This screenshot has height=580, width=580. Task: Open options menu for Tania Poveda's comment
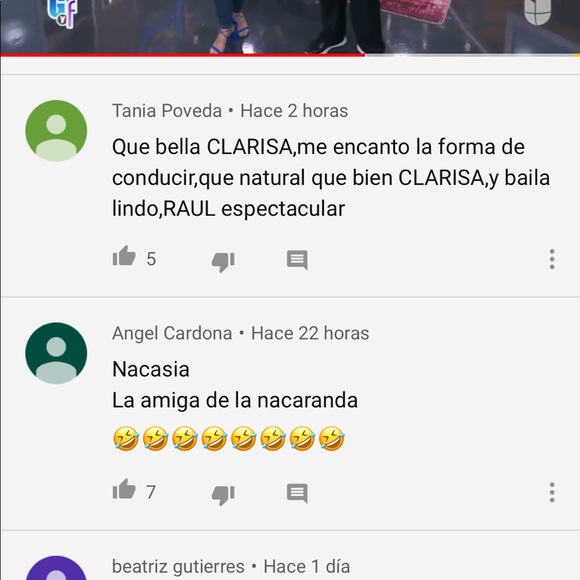552,259
